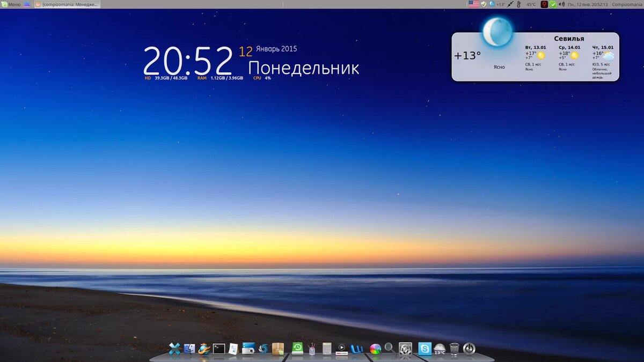Open the backup tool with green clock icon

(x=297, y=349)
